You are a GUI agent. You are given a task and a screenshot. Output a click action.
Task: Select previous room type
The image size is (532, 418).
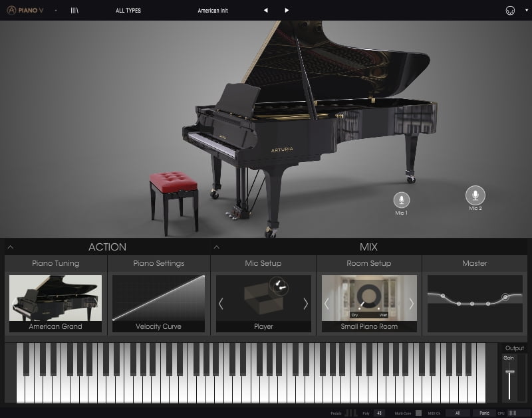(327, 304)
